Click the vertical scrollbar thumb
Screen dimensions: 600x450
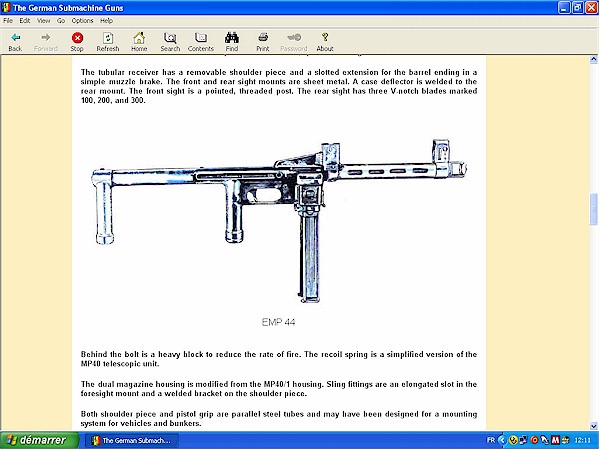(x=593, y=209)
